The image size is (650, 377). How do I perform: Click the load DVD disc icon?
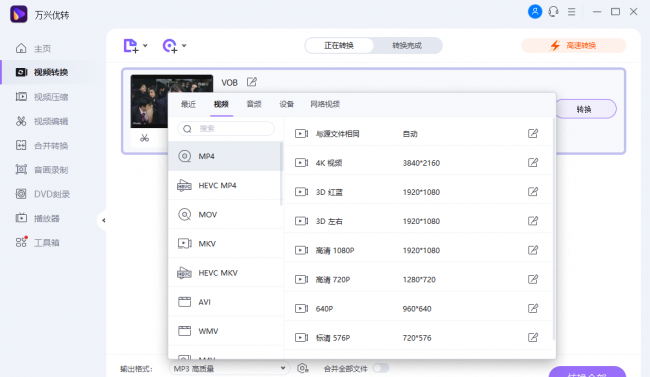(x=170, y=46)
